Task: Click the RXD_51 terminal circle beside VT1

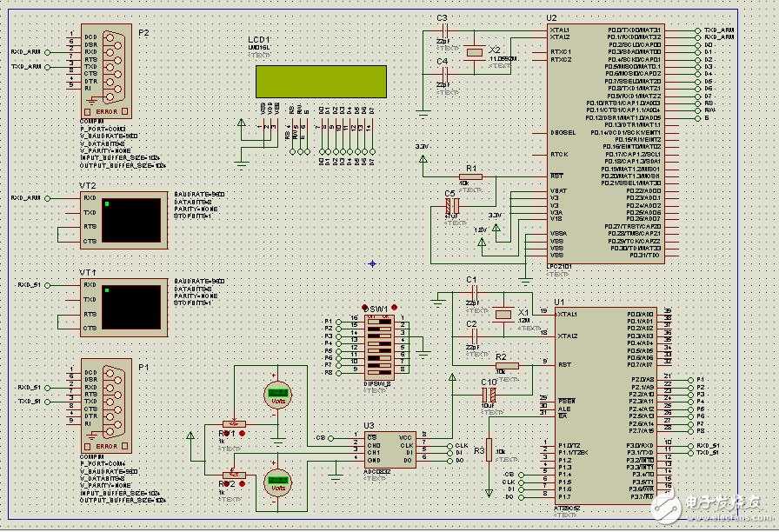Action: [x=48, y=285]
